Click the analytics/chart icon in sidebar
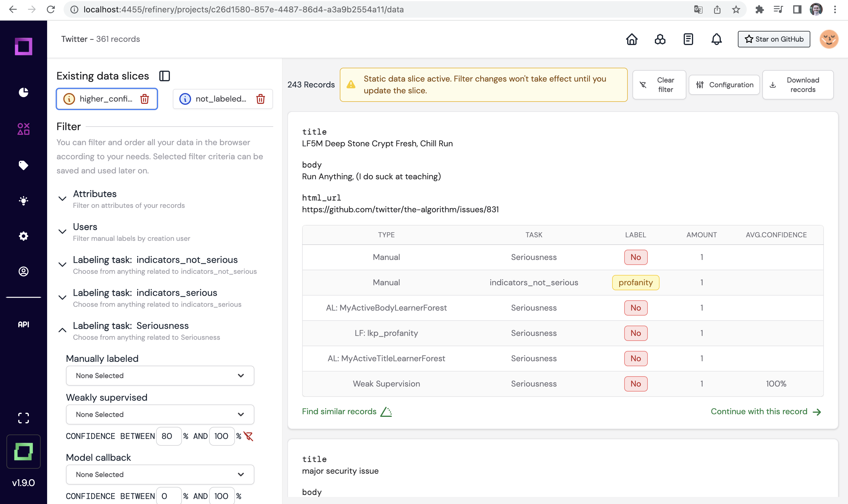 pos(23,91)
